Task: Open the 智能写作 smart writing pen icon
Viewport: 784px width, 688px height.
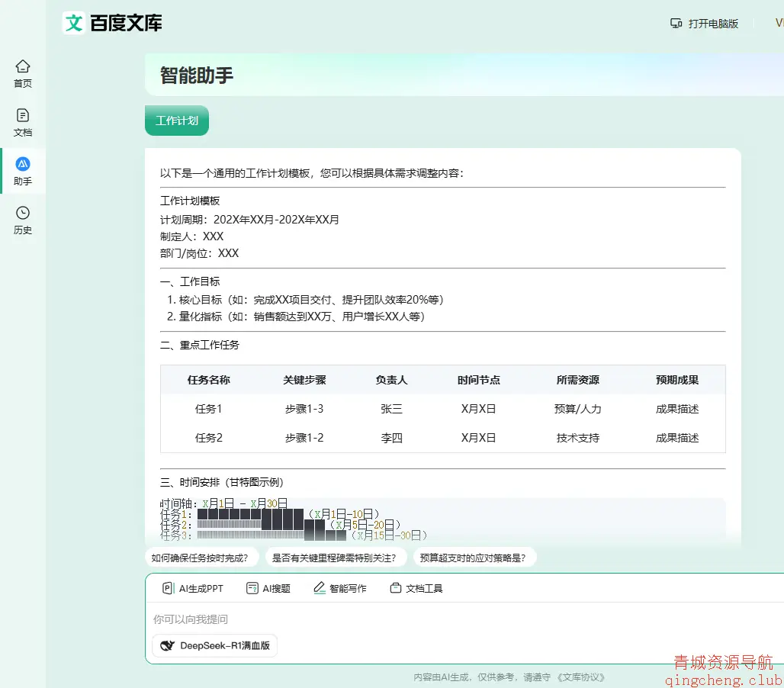Action: [x=320, y=587]
